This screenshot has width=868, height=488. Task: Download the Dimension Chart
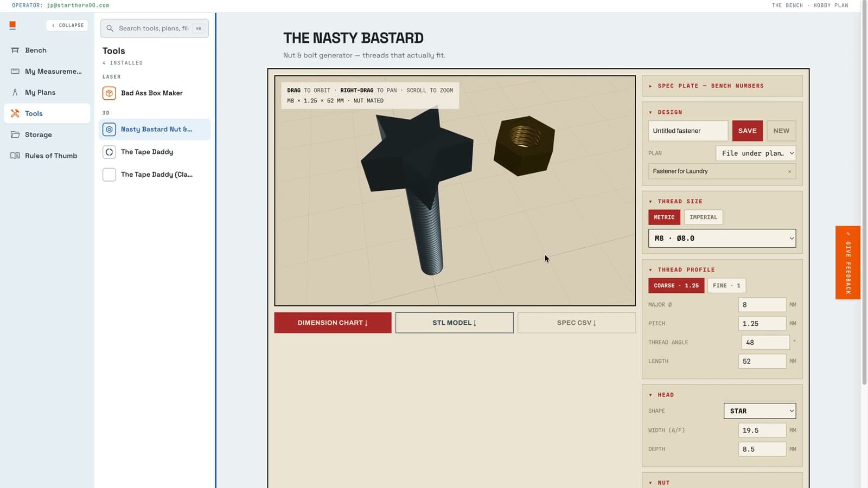click(333, 323)
